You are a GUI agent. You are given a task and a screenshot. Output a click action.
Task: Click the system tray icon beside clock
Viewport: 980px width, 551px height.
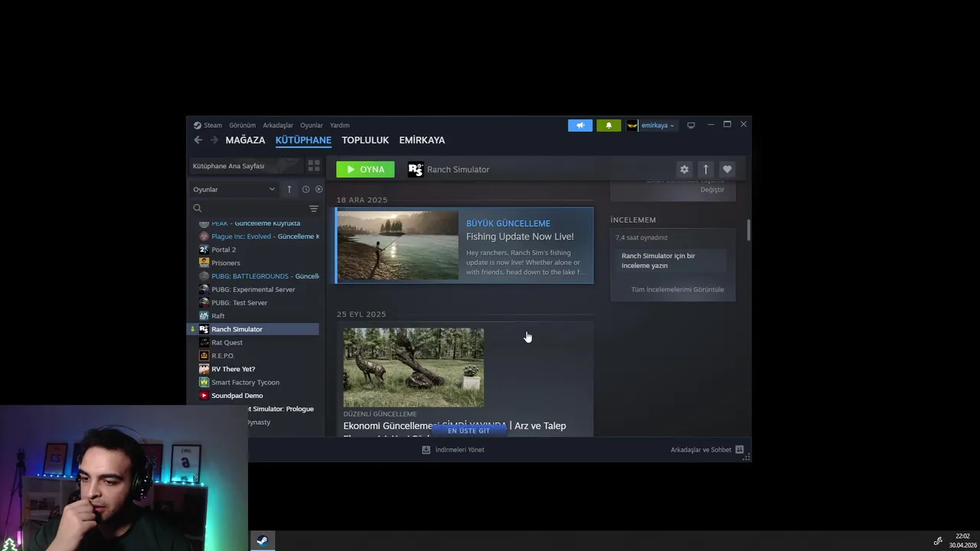click(938, 541)
